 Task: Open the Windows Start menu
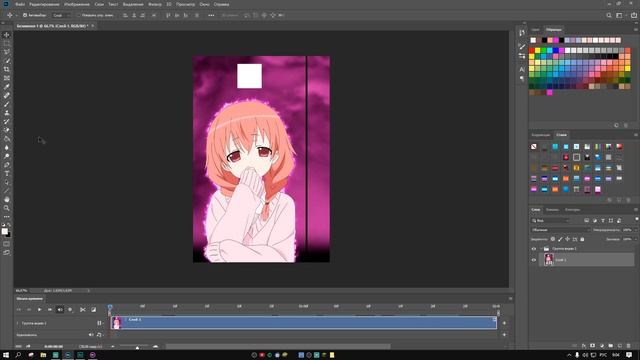6,355
